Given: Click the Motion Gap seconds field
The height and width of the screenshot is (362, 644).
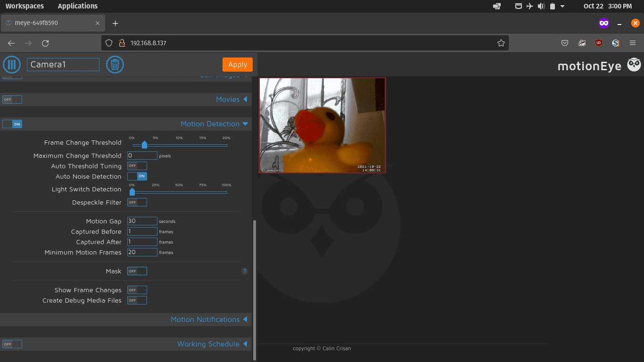Looking at the screenshot, I should pyautogui.click(x=142, y=221).
